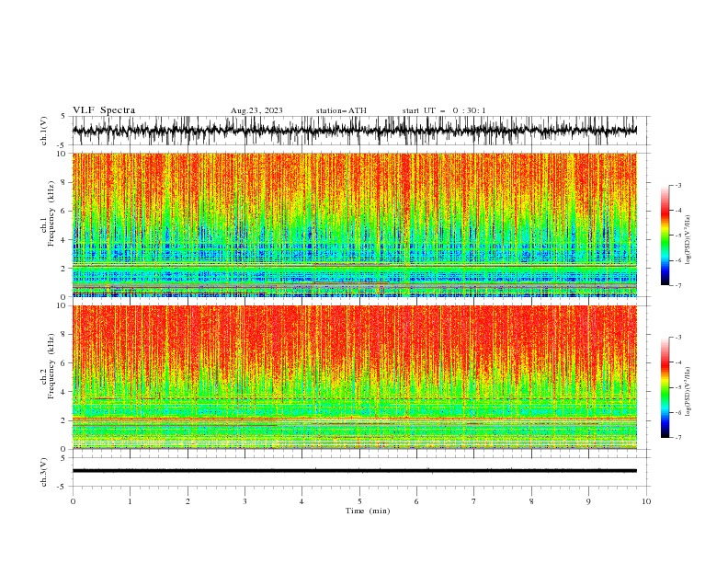Click time axis tick label '3'
Viewport: 728px width, 563px height.
[x=245, y=501]
